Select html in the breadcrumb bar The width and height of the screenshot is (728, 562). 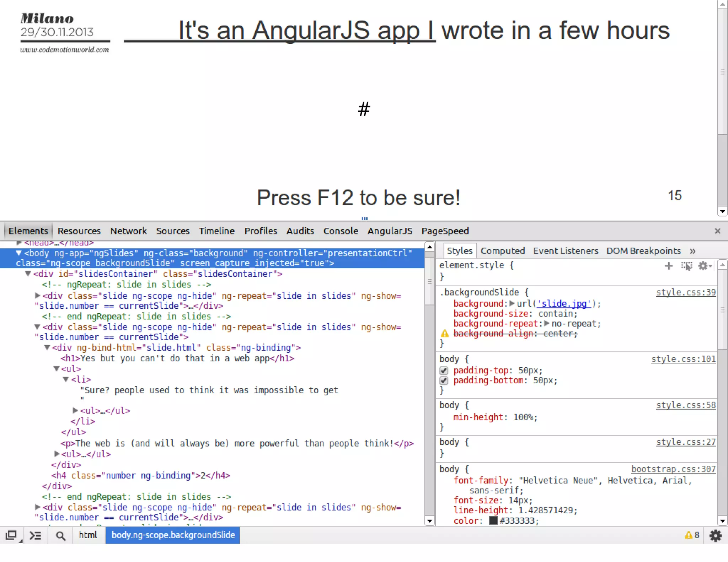pos(87,535)
